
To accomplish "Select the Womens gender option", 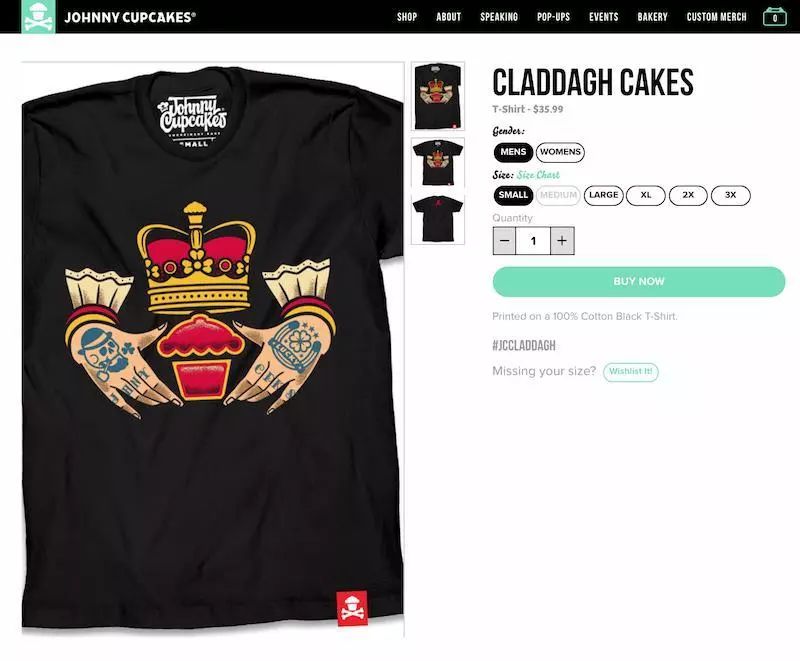I will coord(560,152).
